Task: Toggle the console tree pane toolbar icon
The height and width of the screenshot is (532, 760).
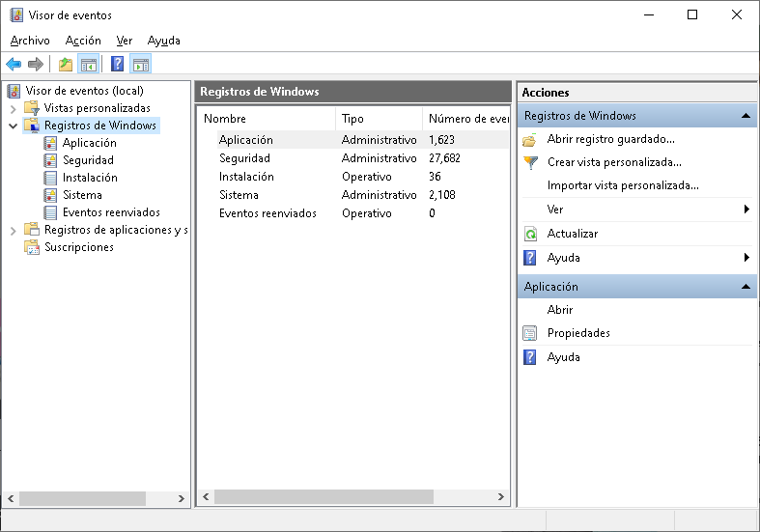Action: 89,64
